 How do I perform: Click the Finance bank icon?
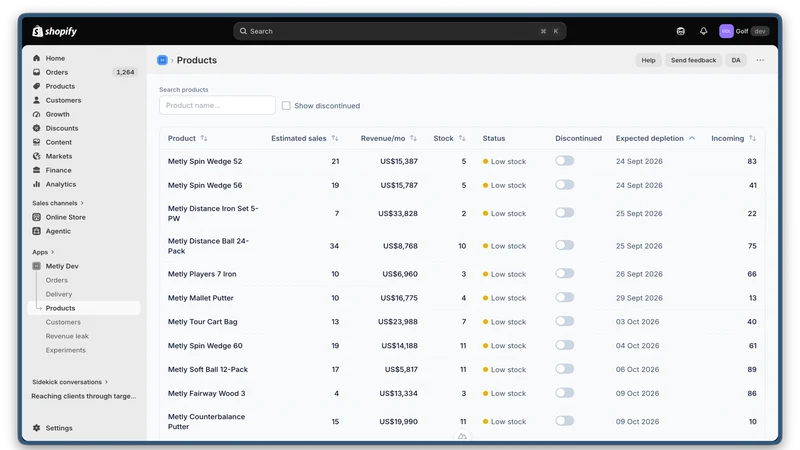pyautogui.click(x=36, y=170)
